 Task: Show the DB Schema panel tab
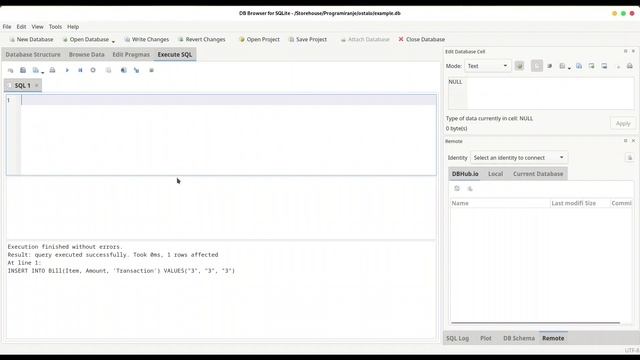(519, 338)
